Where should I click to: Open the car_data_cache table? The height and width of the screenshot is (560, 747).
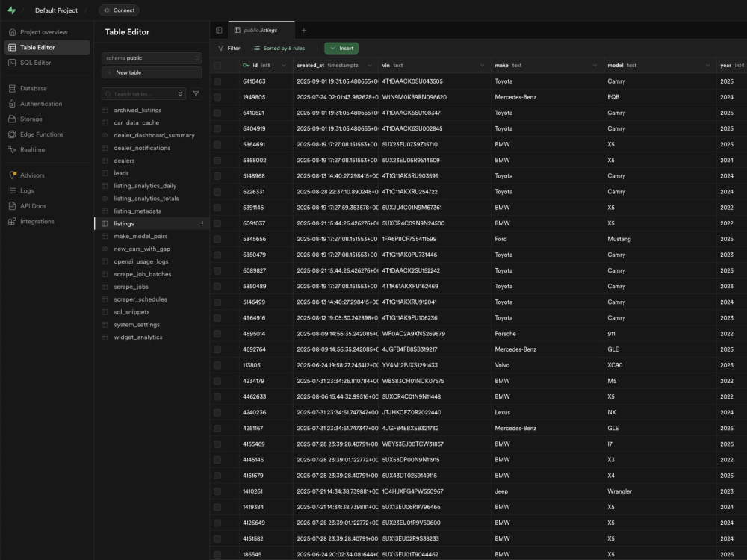[x=136, y=123]
